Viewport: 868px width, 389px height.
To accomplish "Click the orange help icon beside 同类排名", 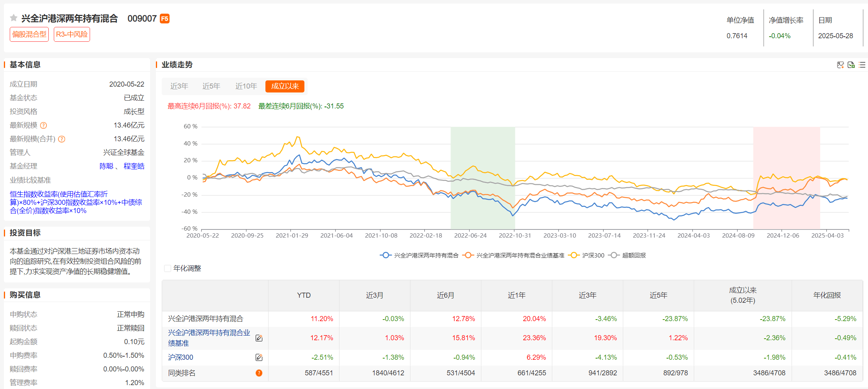I will [259, 373].
